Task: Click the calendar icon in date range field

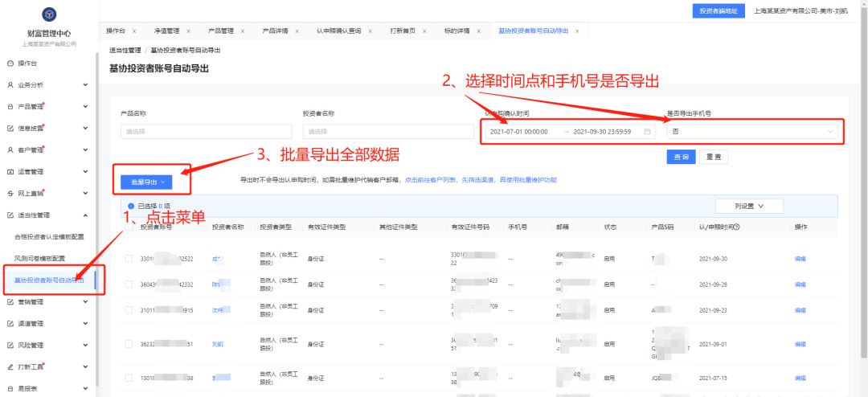Action: point(647,132)
